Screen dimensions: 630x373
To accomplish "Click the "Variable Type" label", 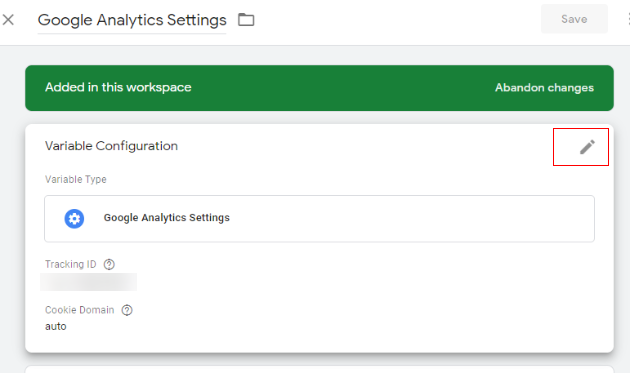I will coord(76,179).
